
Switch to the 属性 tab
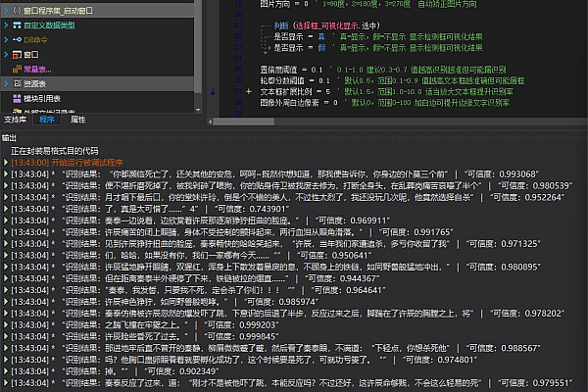(78, 120)
